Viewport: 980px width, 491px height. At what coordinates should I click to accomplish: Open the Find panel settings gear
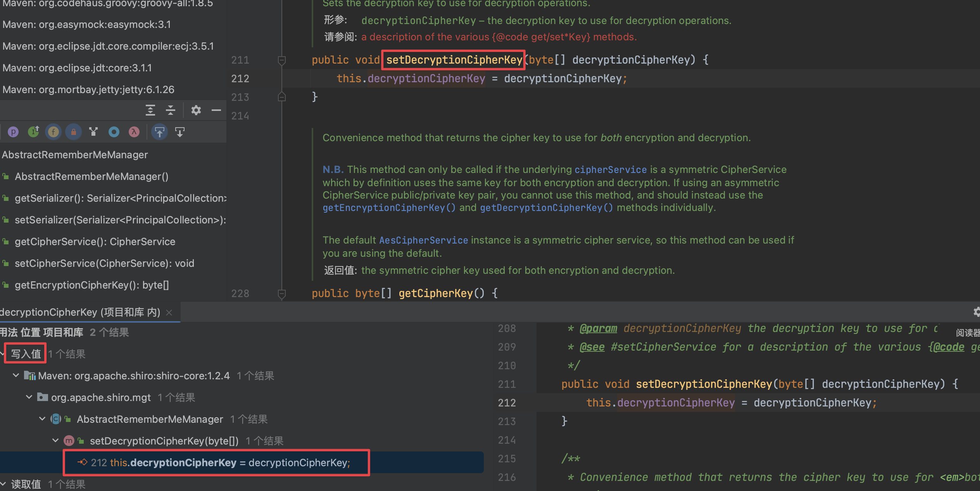pyautogui.click(x=977, y=311)
